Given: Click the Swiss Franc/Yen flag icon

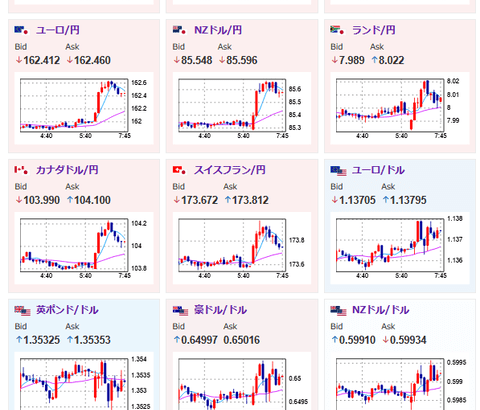Looking at the screenshot, I should point(180,170).
